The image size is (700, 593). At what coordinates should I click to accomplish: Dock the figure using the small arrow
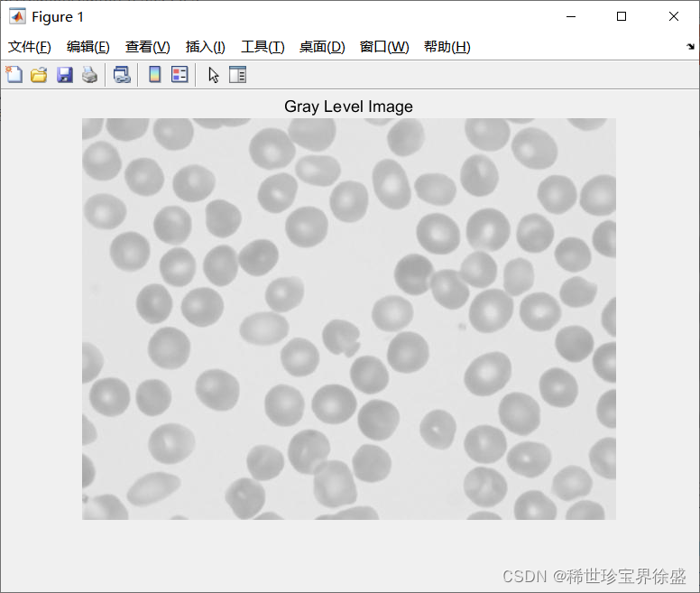(690, 46)
